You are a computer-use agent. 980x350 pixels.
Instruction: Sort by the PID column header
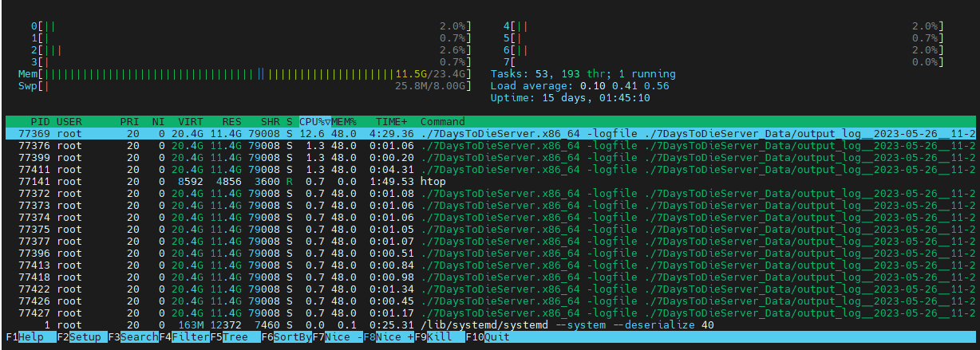click(x=41, y=121)
